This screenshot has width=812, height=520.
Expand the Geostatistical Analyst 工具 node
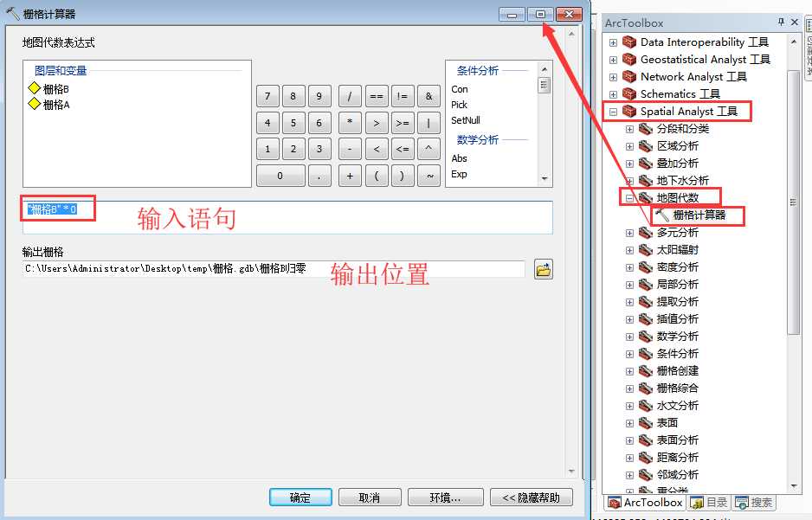coord(613,60)
